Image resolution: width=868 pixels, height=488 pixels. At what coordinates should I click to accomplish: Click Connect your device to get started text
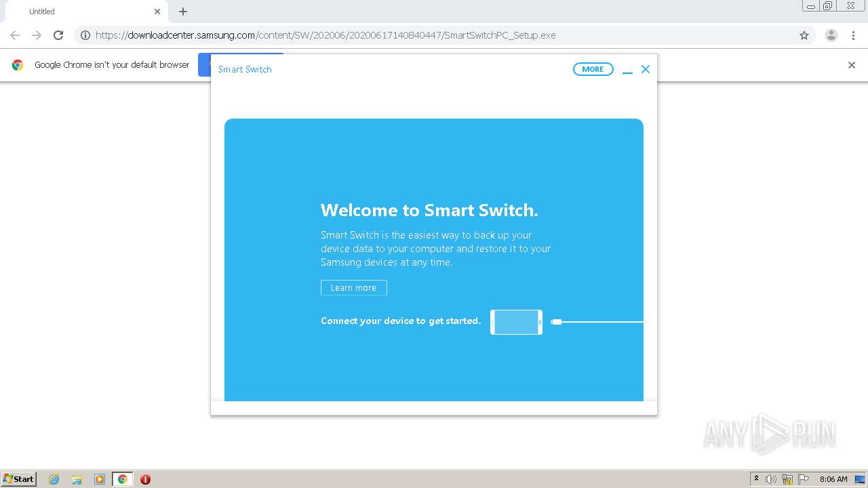tap(401, 321)
